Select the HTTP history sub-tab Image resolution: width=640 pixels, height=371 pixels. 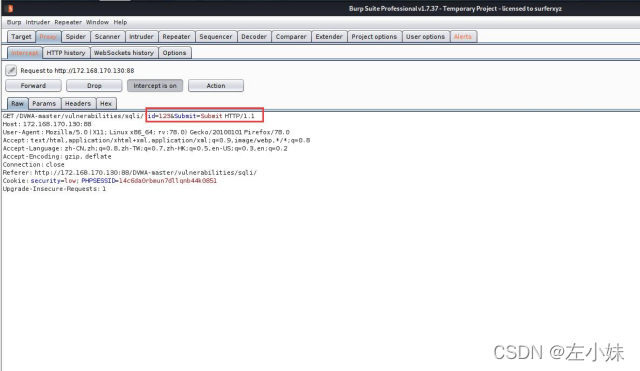(x=66, y=53)
